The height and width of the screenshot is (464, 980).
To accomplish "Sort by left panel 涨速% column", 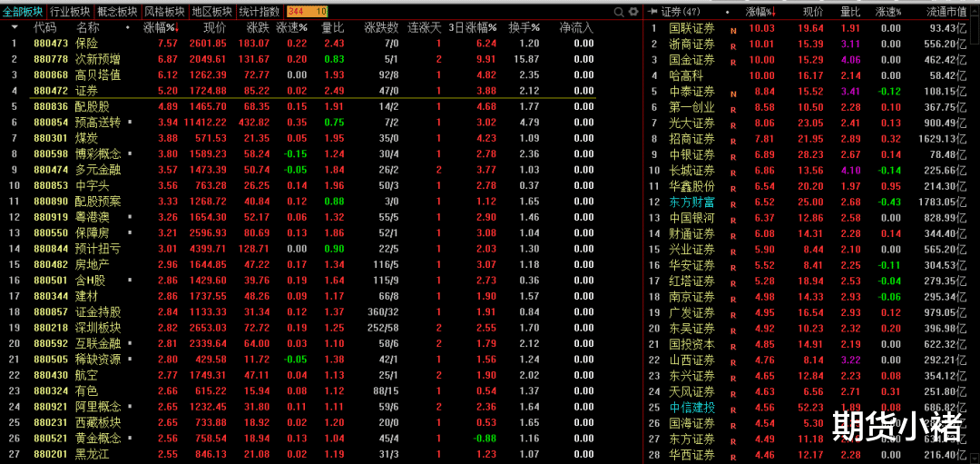I will [292, 28].
